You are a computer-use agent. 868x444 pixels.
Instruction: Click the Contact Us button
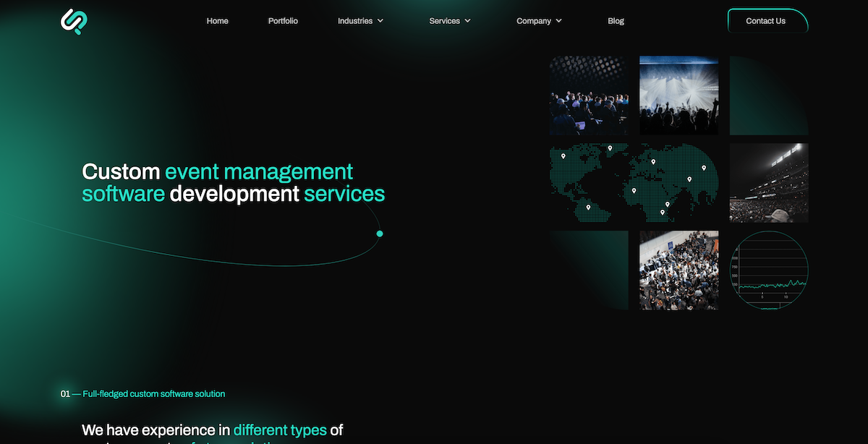tap(767, 21)
